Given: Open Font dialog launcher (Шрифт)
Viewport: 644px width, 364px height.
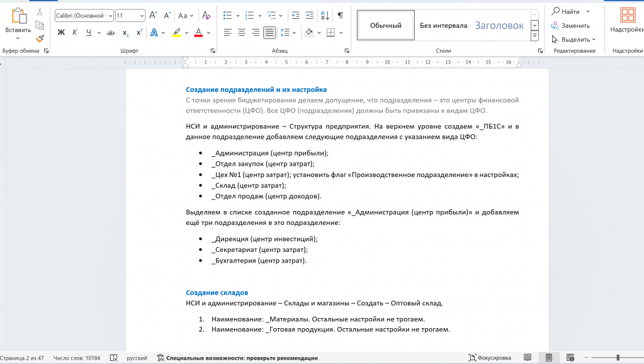Looking at the screenshot, I should point(213,51).
